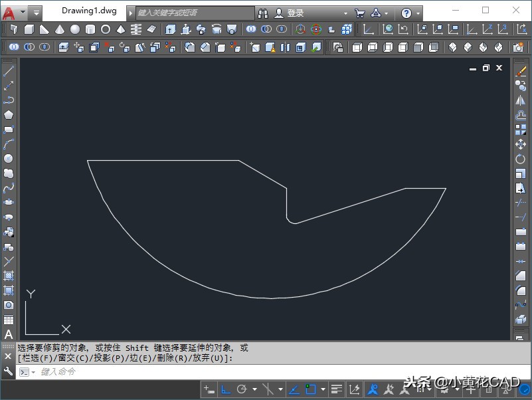Open the Quick Access toolbar customize menu
532x400 pixels.
36,13
